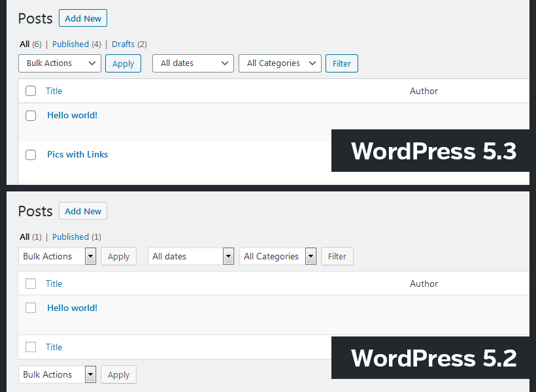This screenshot has width=536, height=392.
Task: Expand All dates dropdown in WordPress 5.3
Action: tap(193, 63)
